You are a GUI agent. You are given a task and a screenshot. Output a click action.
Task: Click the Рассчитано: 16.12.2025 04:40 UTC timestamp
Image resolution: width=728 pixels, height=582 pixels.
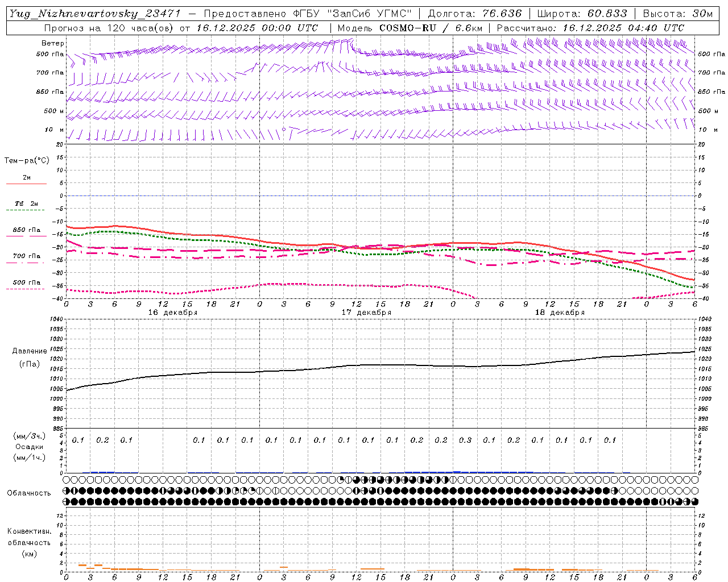pos(590,28)
